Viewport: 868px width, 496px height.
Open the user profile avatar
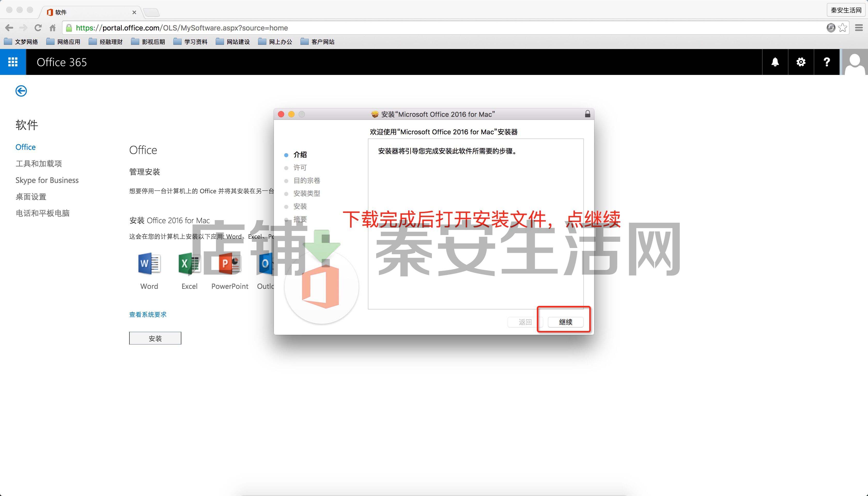tap(854, 62)
